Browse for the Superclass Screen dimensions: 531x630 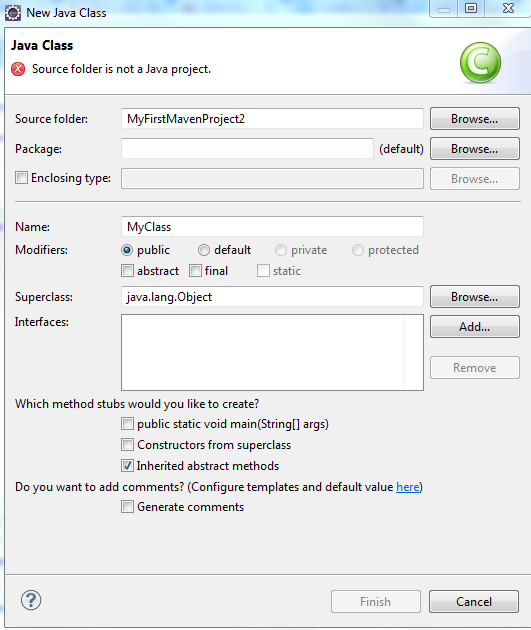pos(475,297)
